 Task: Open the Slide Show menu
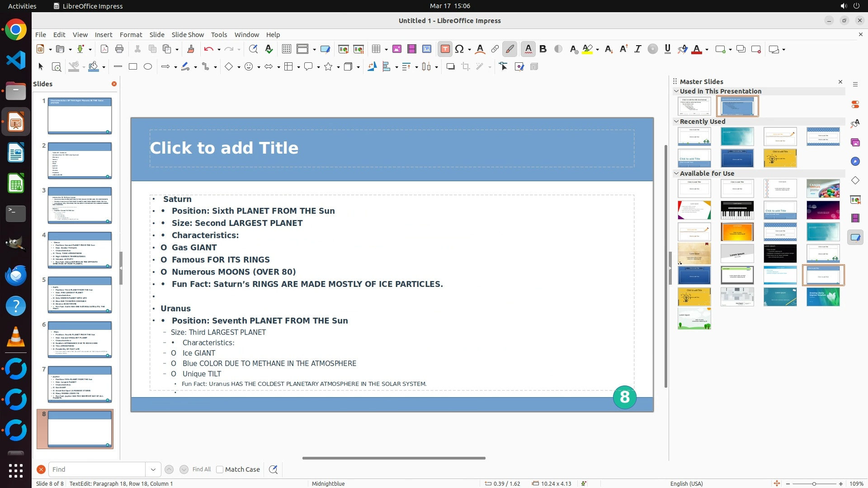coord(188,35)
